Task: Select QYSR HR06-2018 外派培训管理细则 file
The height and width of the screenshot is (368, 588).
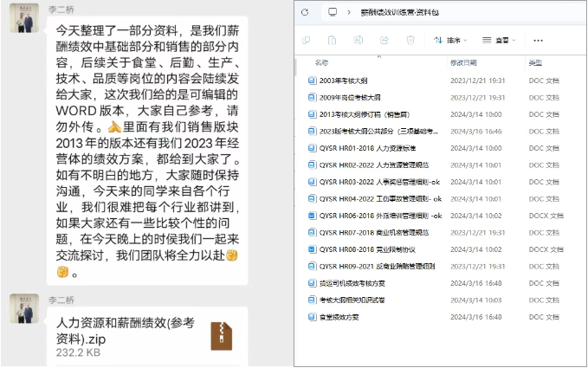Action: coord(374,215)
